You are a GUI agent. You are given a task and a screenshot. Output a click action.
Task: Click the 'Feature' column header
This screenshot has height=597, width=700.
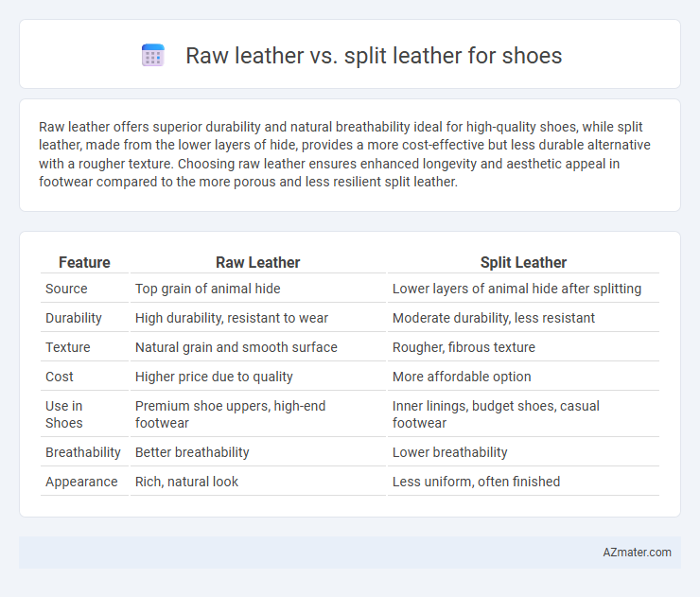pos(84,263)
